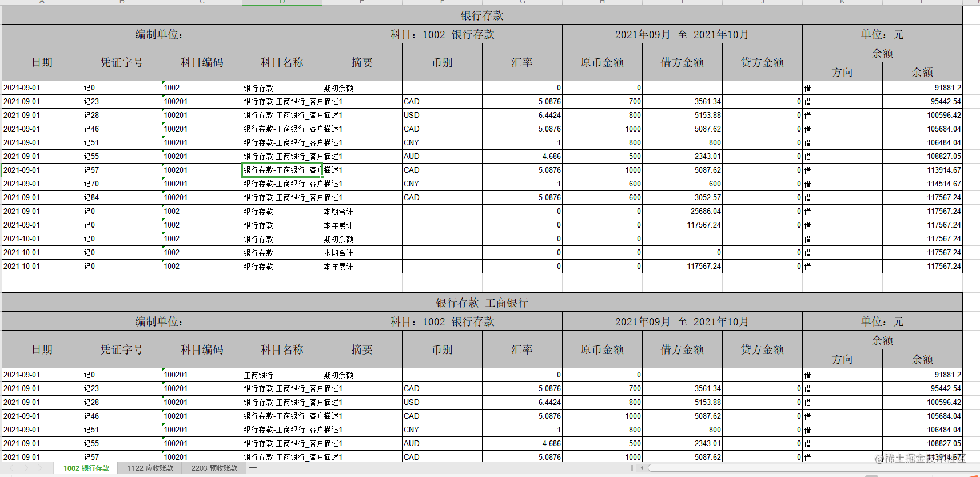Select AUD currency in first table's 记55 row
Image resolution: width=980 pixels, height=477 pixels.
pos(442,157)
